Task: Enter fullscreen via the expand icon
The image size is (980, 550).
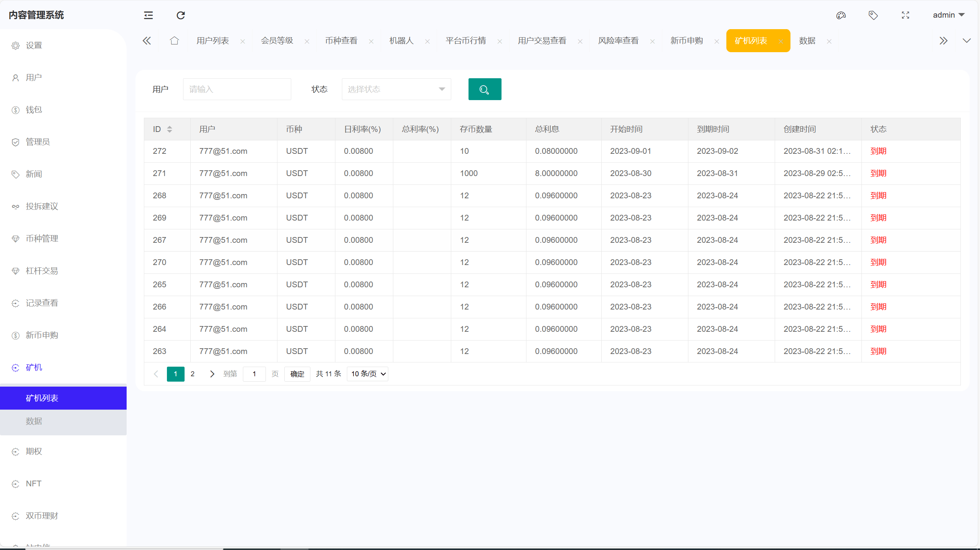Action: click(906, 15)
